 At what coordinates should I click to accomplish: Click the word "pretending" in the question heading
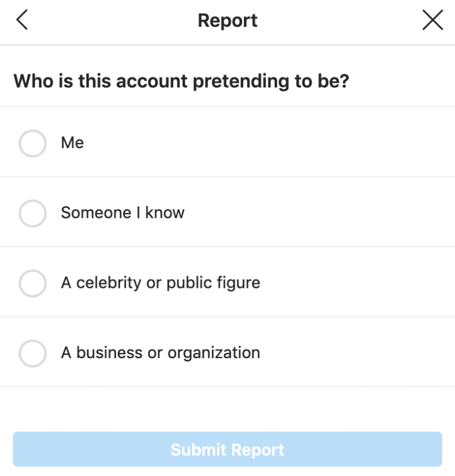(x=240, y=82)
